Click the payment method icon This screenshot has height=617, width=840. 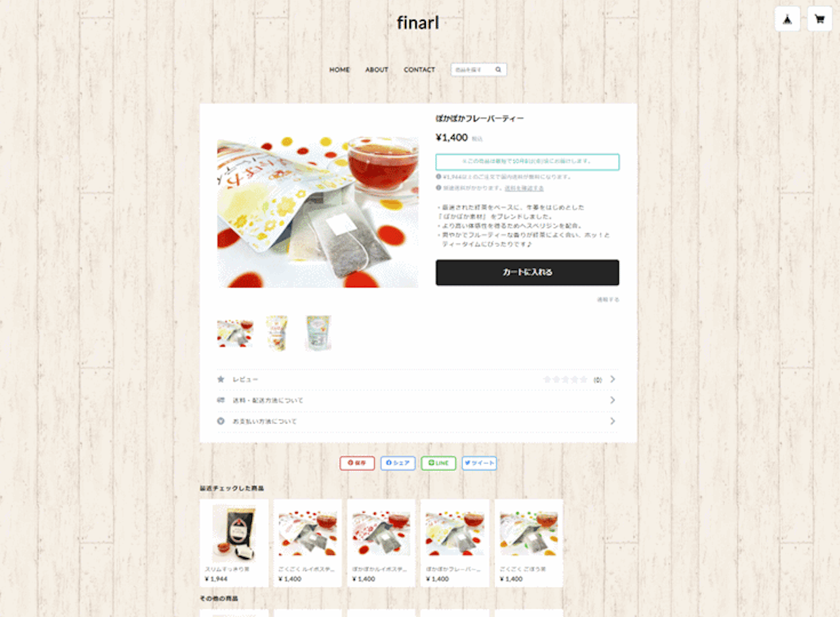click(220, 421)
